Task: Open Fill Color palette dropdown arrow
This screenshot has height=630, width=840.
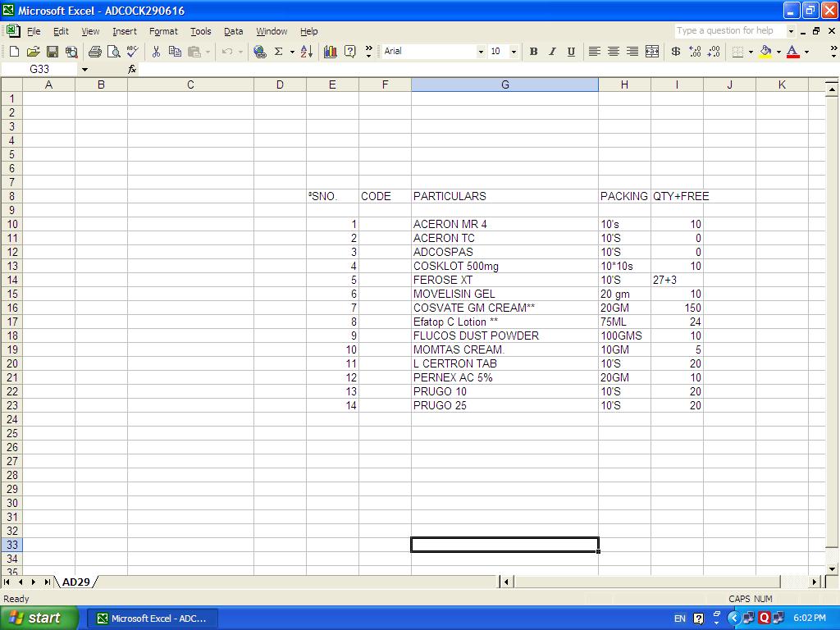Action: 778,52
